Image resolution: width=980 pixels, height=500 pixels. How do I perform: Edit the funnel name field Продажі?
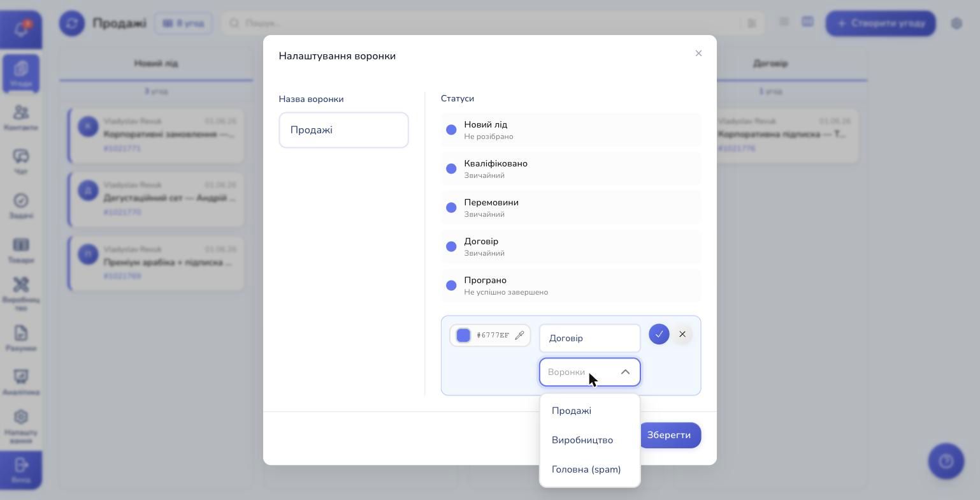coord(343,130)
